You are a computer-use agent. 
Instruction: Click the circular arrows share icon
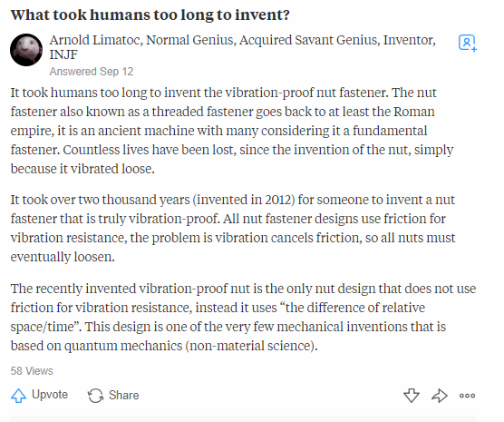pyautogui.click(x=95, y=396)
